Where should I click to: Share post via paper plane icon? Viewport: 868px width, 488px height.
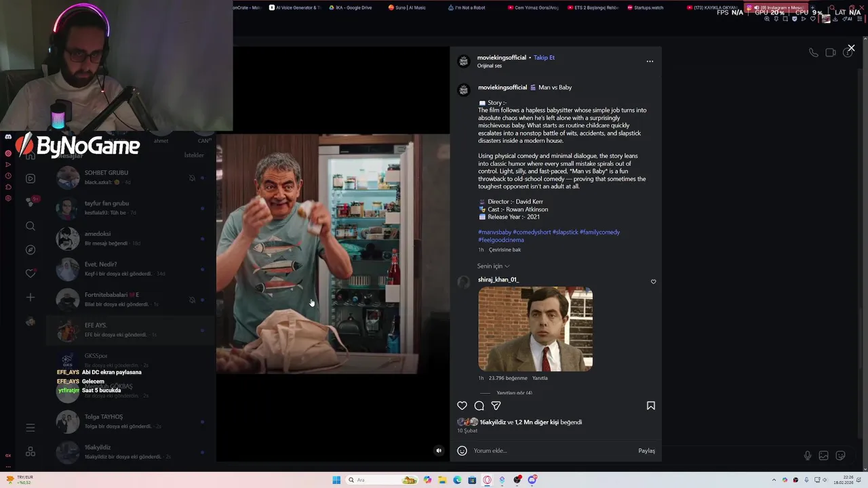[496, 405]
